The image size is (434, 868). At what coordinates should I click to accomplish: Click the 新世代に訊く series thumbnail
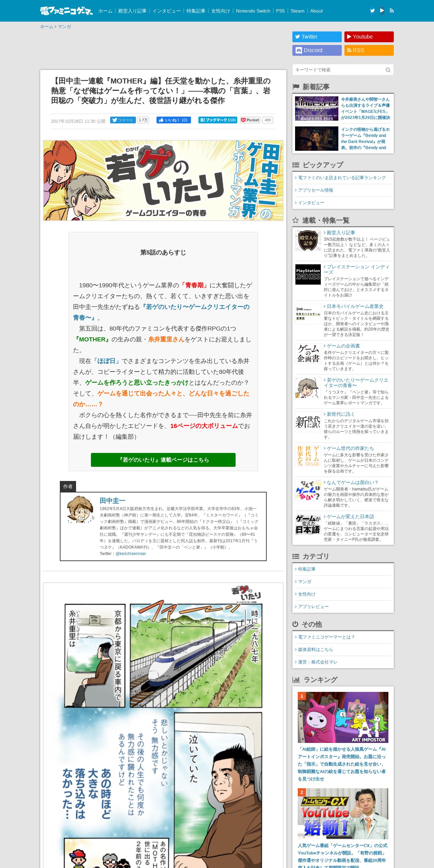[308, 422]
